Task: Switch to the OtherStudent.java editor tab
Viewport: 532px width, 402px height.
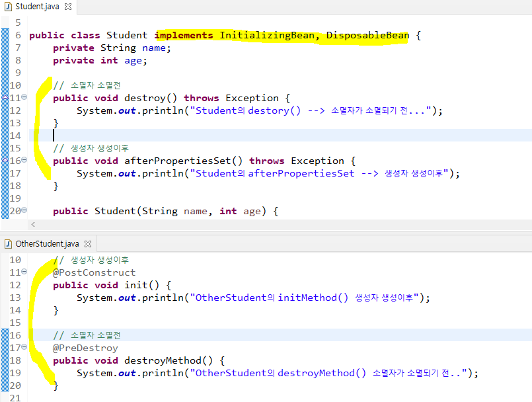Action: point(47,244)
